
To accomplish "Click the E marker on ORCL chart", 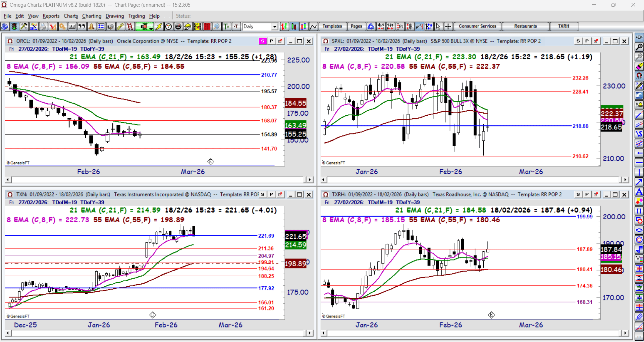I will tap(211, 162).
